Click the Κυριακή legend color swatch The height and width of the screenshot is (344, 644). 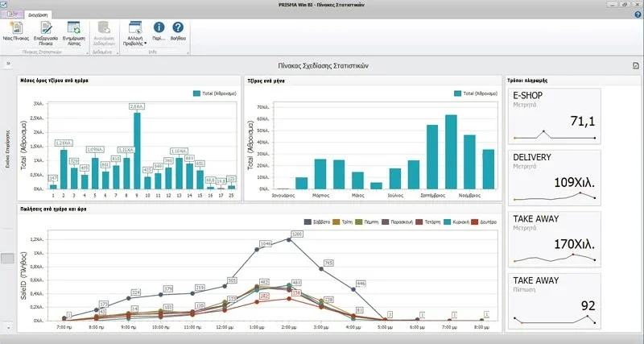(x=448, y=222)
